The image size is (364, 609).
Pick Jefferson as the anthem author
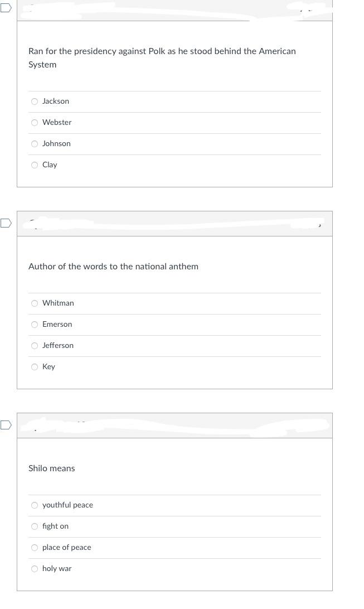point(35,346)
